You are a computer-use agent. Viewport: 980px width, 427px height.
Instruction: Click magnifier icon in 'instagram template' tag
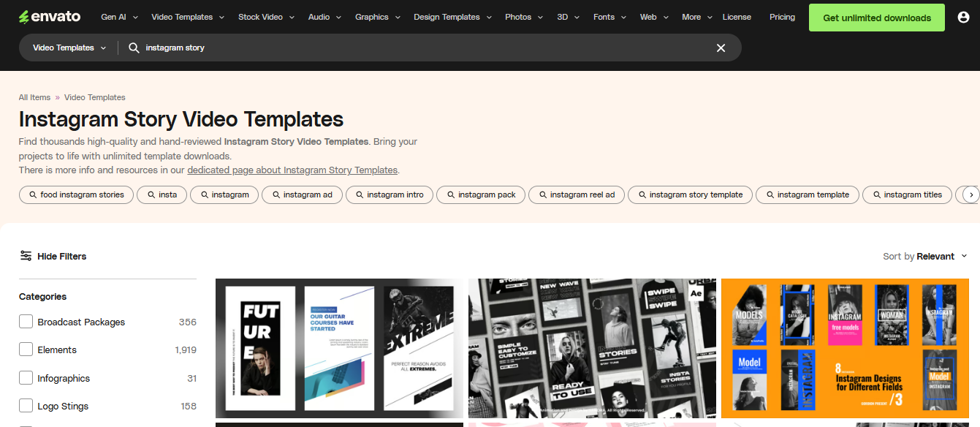click(770, 194)
